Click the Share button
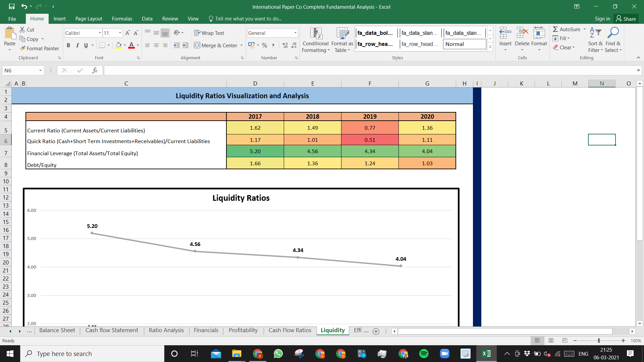The image size is (644, 362). (626, 19)
